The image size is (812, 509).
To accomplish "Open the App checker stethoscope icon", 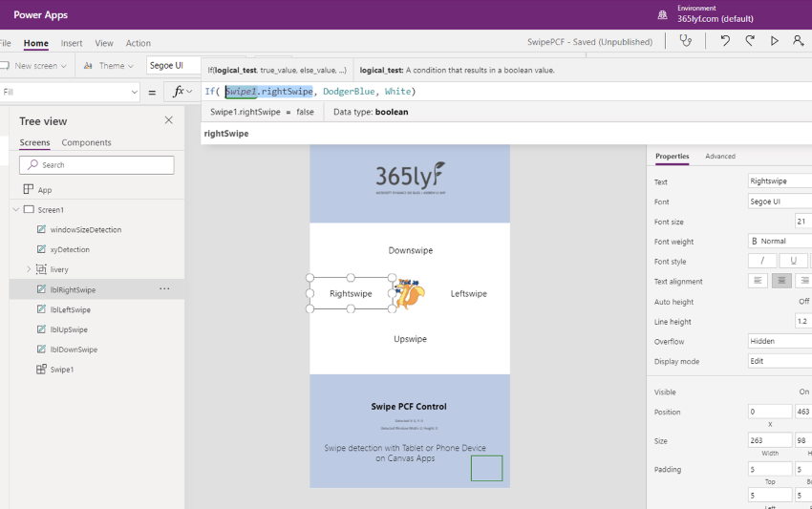I will coord(686,41).
